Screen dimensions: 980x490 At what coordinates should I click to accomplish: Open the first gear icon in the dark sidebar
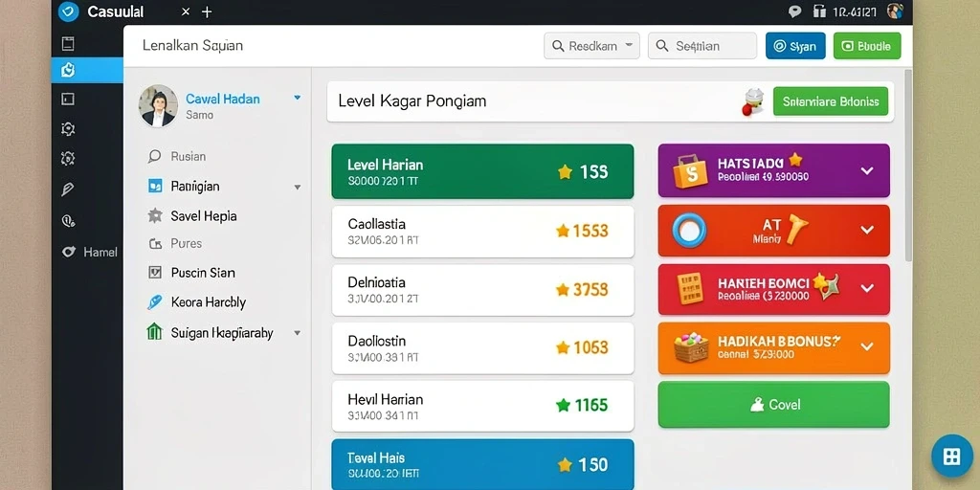point(68,129)
